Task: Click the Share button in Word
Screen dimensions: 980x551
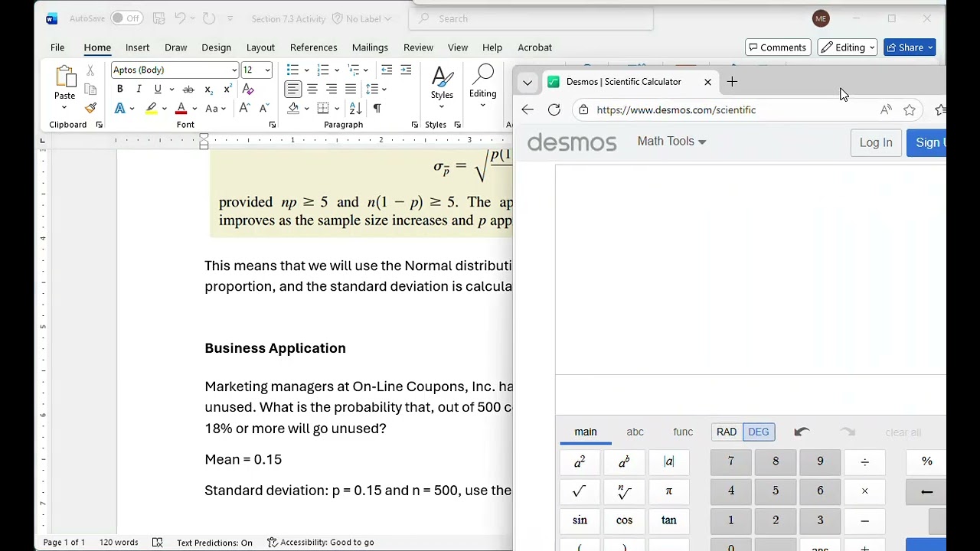Action: coord(910,47)
